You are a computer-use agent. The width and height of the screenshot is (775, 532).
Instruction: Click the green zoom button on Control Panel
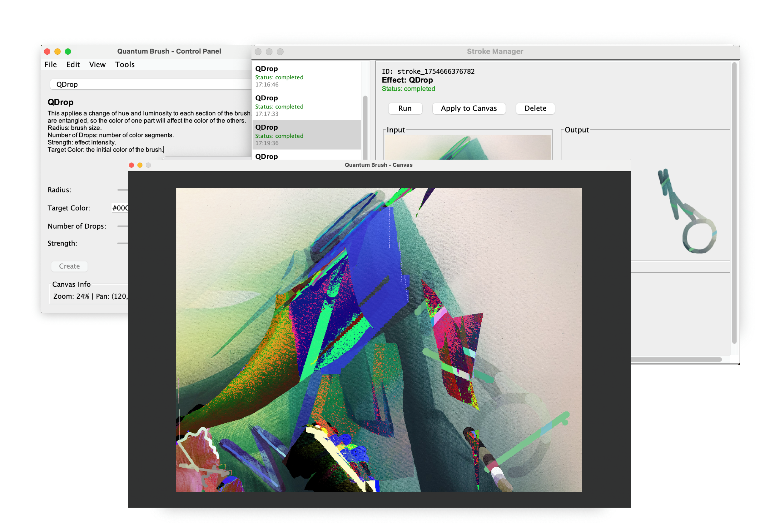pyautogui.click(x=68, y=51)
